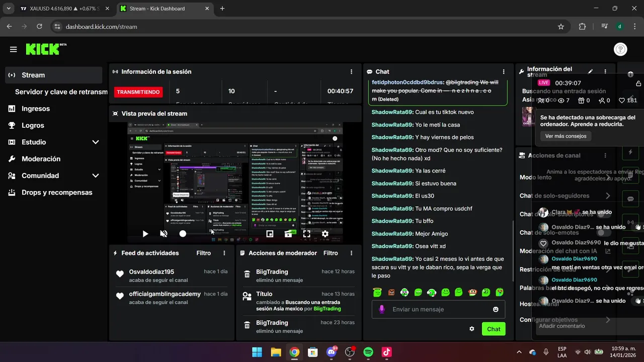The width and height of the screenshot is (644, 362).
Task: Click the voice microphone icon in chat input
Action: 381,309
